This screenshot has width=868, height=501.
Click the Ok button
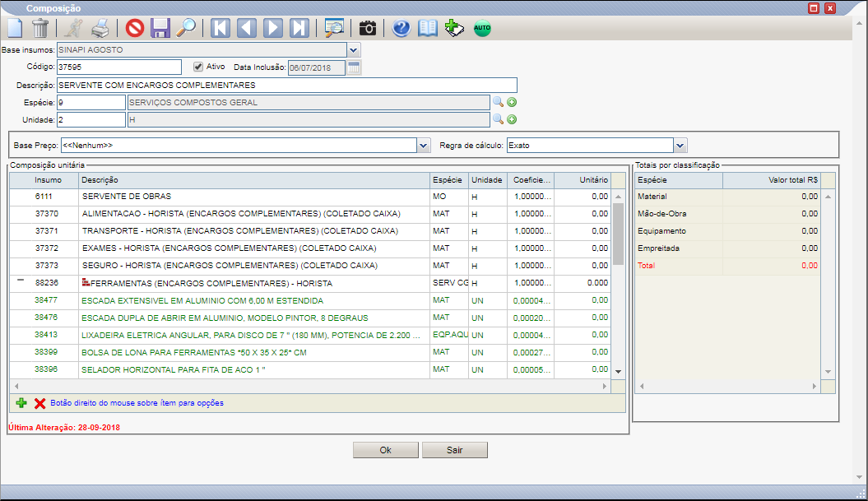[386, 450]
